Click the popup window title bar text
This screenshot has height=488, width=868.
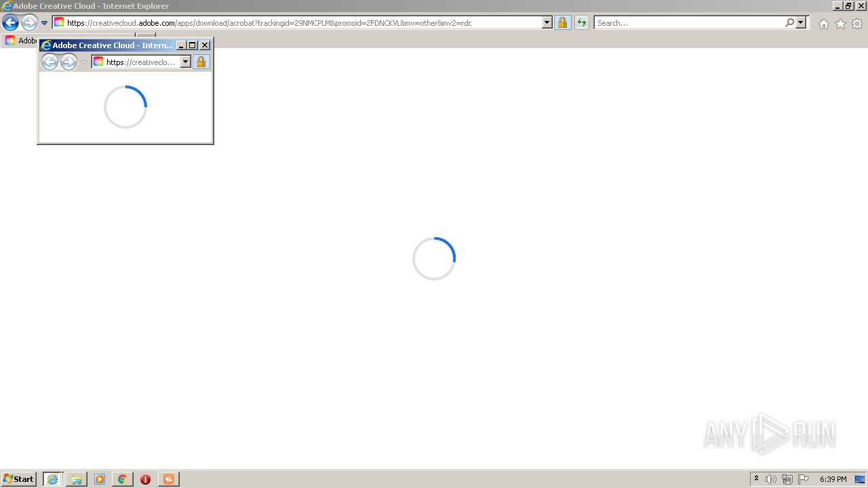click(113, 45)
